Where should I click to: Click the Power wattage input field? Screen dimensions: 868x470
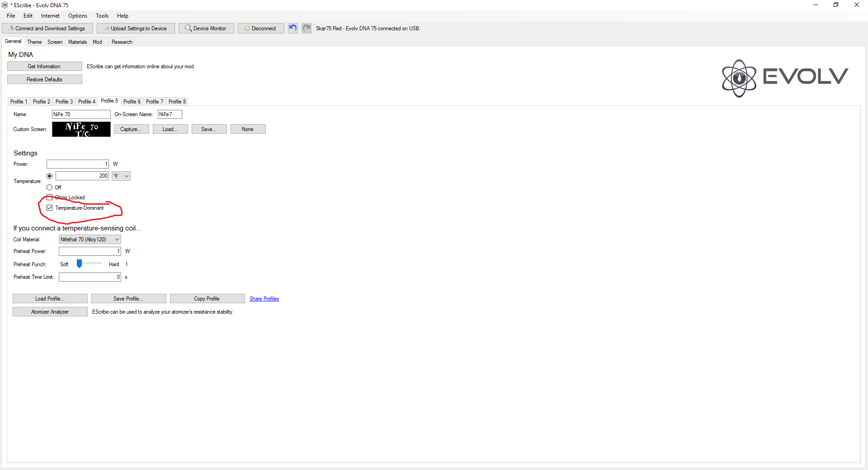click(x=78, y=164)
